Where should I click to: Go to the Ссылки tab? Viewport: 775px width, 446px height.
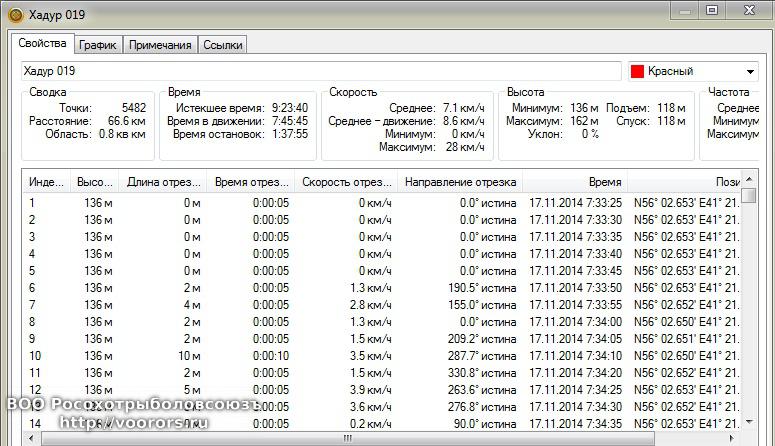[x=222, y=45]
